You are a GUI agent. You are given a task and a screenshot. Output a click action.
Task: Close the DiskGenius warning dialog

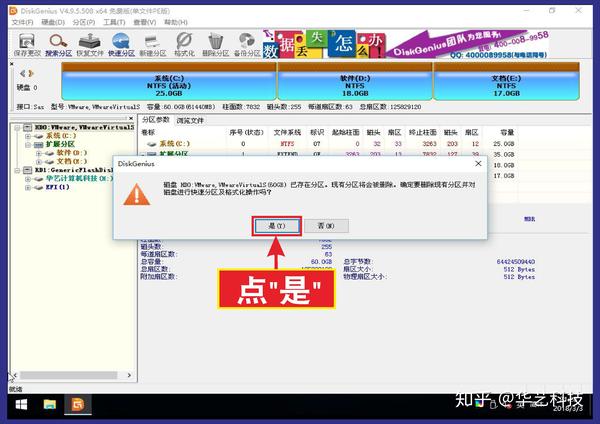coord(478,163)
